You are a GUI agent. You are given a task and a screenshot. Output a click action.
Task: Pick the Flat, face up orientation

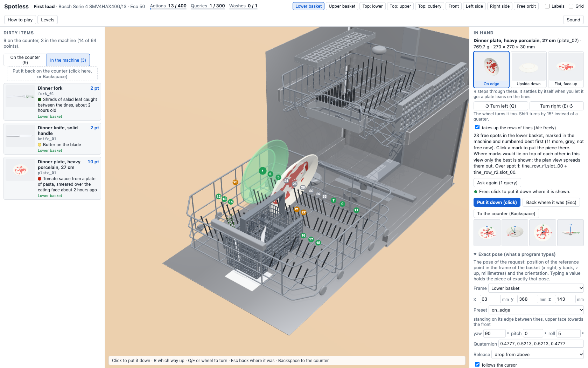(x=566, y=69)
